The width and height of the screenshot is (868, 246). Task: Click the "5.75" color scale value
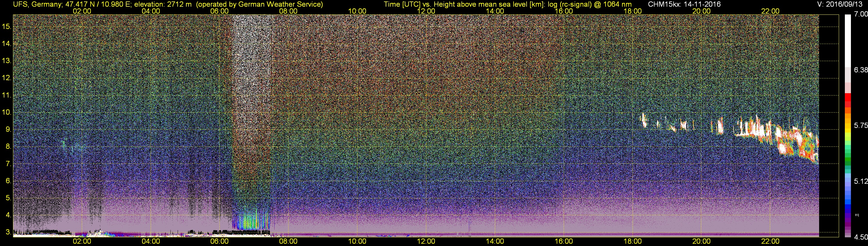861,125
